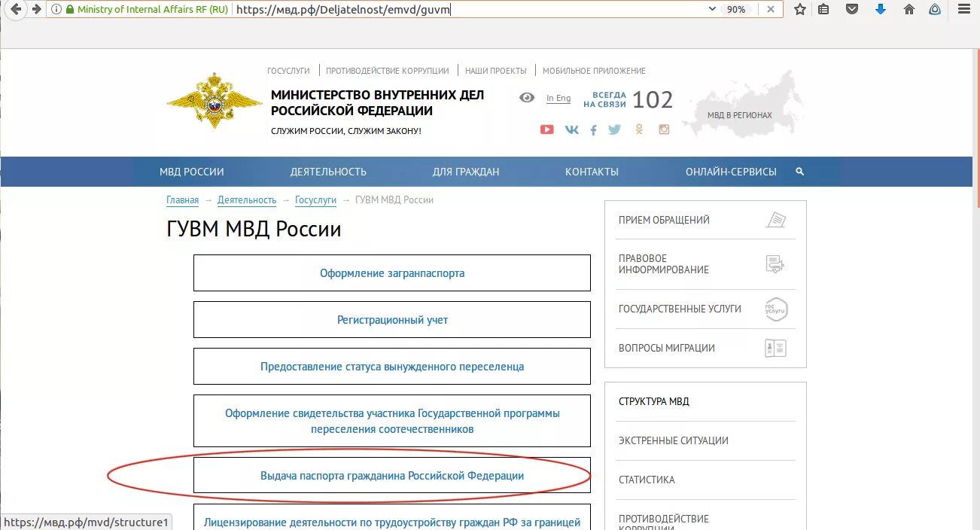
Task: Click the Министерство внутренних дел site title
Action: [377, 103]
